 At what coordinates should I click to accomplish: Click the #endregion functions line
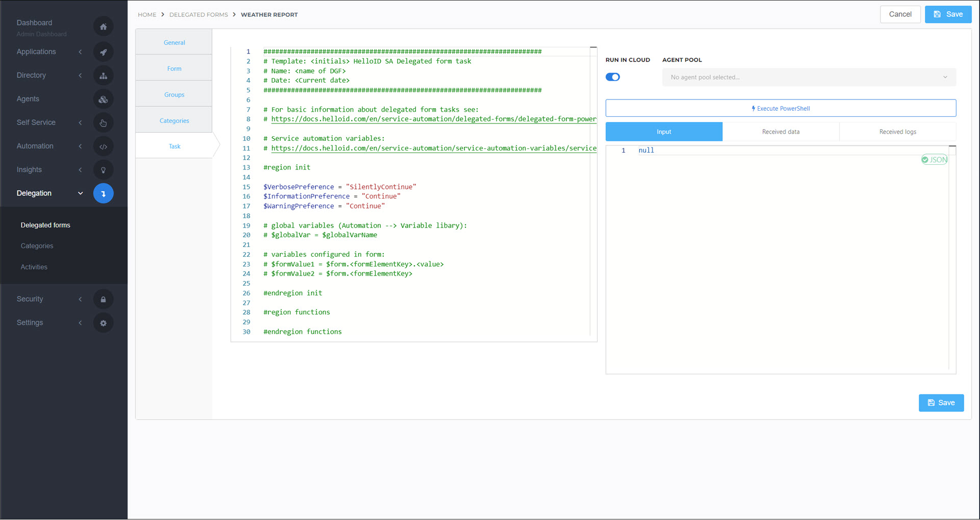pos(302,332)
